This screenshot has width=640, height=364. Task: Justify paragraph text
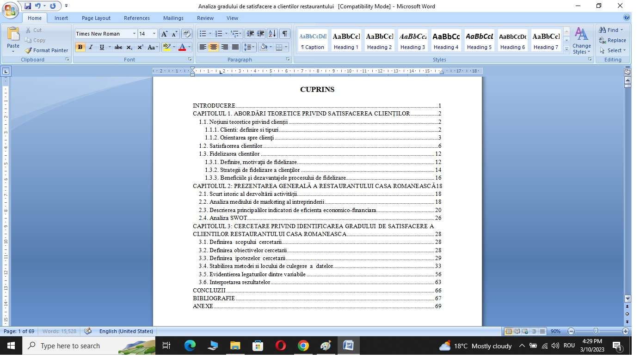[235, 47]
